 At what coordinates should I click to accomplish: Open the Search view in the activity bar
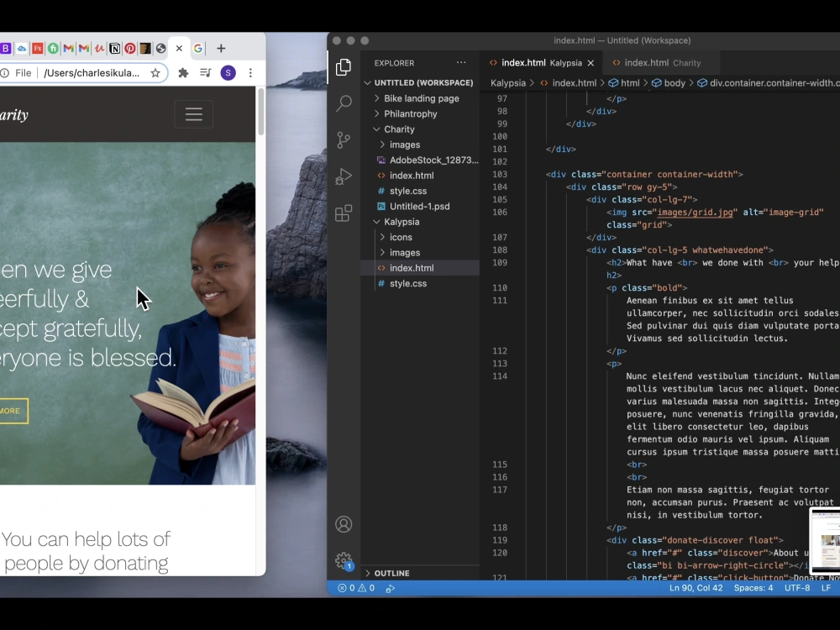coord(344,103)
